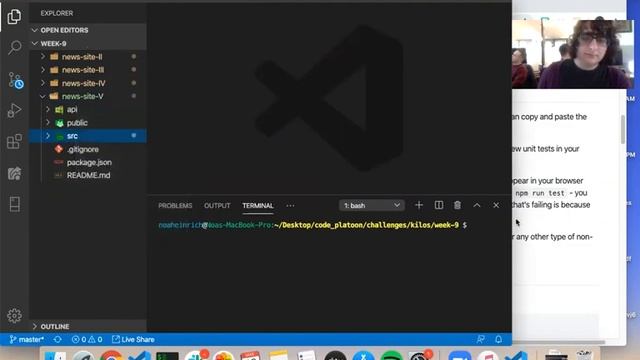Click the feedback icon in status bar
Screen dimensions: 640x360
(x=480, y=339)
